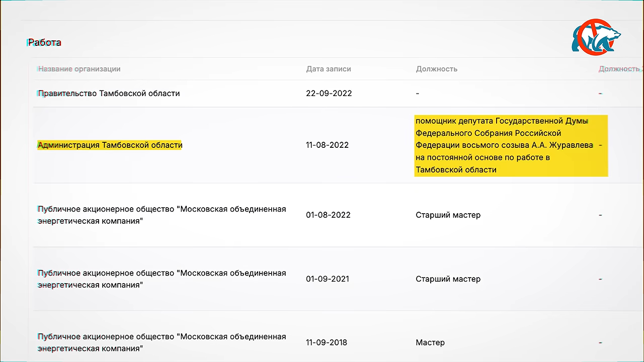Select the "Название организации" column header
644x362 pixels.
[x=79, y=69]
